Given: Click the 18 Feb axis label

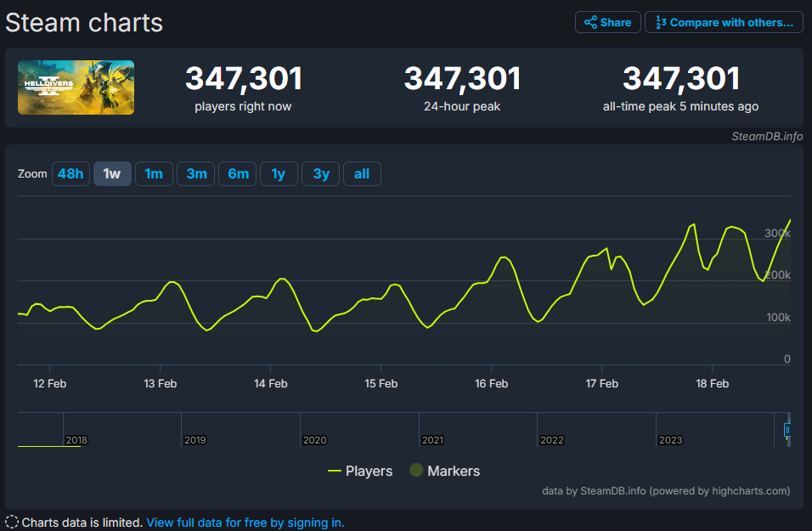Looking at the screenshot, I should (x=712, y=384).
